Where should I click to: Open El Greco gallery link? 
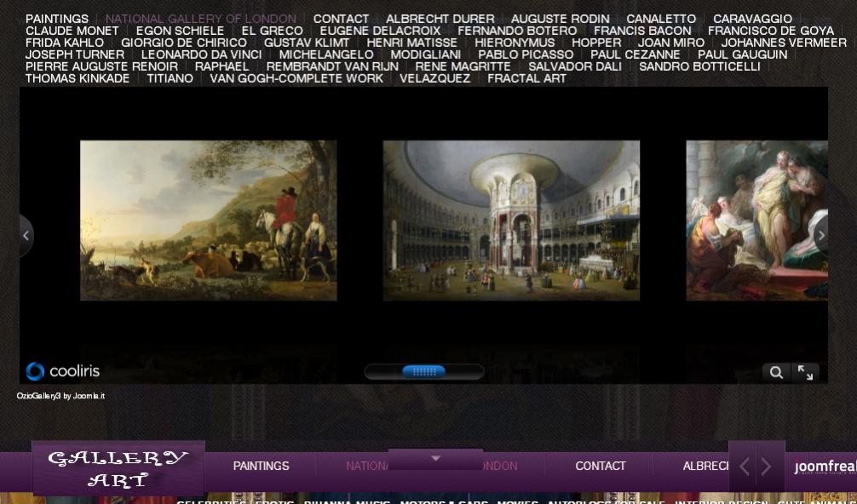(x=273, y=31)
